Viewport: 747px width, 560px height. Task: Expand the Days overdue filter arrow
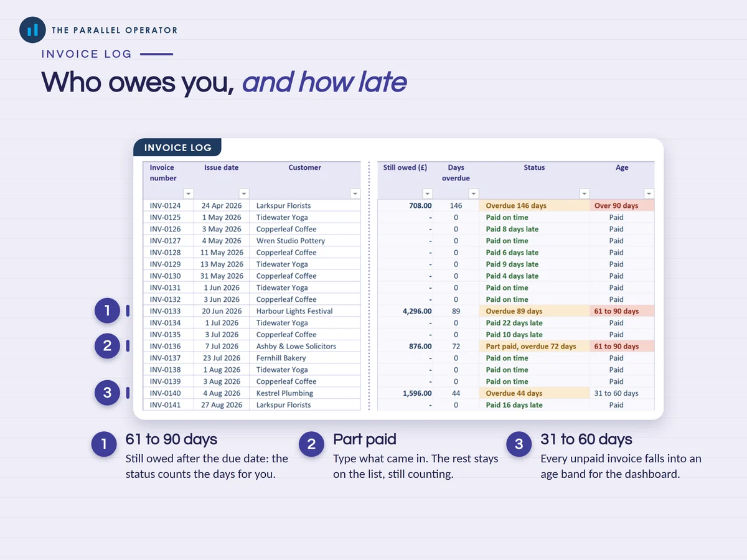click(x=474, y=194)
